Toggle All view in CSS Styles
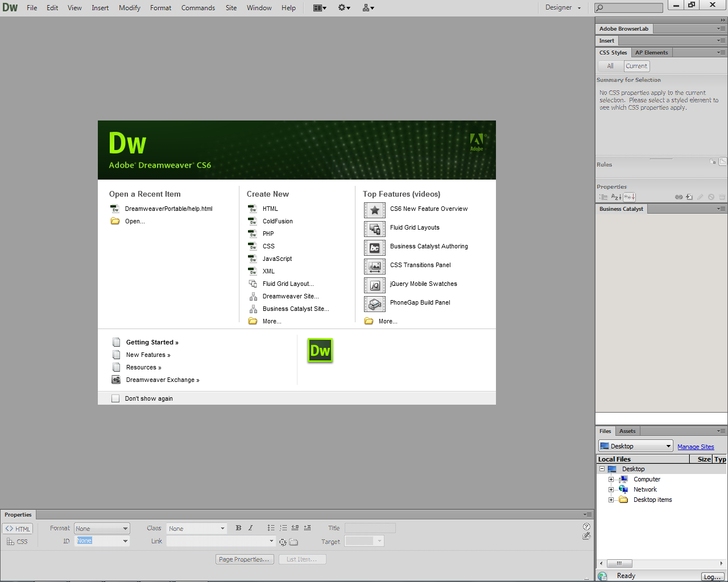This screenshot has width=728, height=582. pyautogui.click(x=610, y=66)
